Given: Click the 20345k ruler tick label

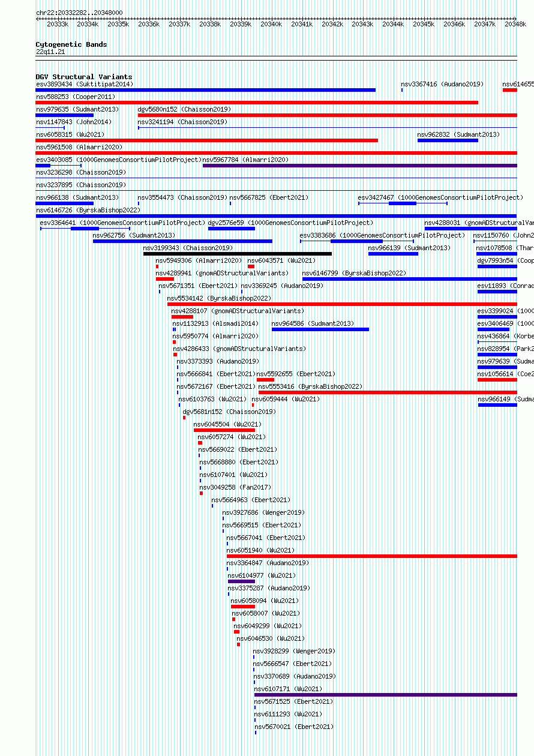Looking at the screenshot, I should coord(424,25).
